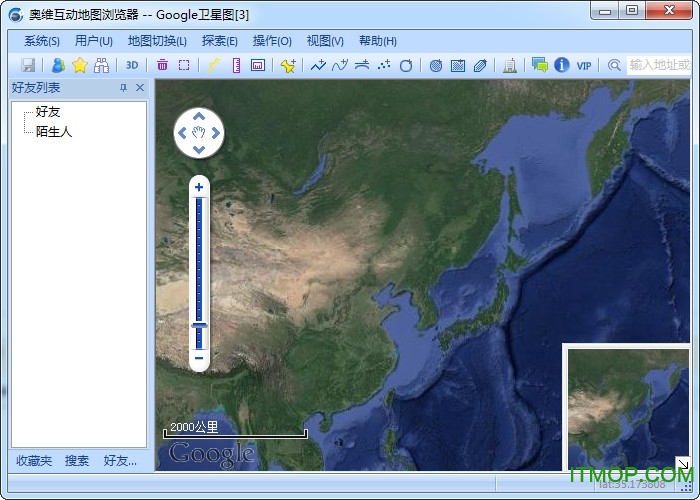Open the 地图切换(L) menu
Image resolution: width=700 pixels, height=500 pixels.
157,41
